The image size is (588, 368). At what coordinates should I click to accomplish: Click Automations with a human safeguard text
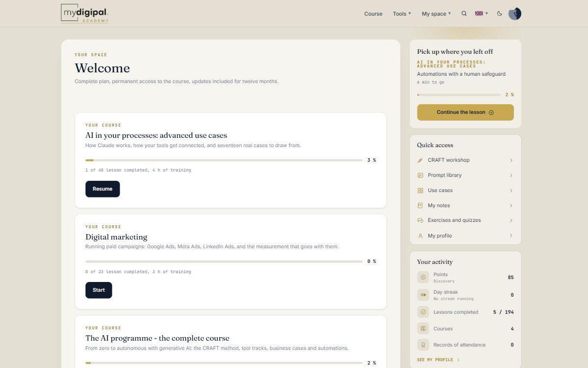pyautogui.click(x=461, y=74)
